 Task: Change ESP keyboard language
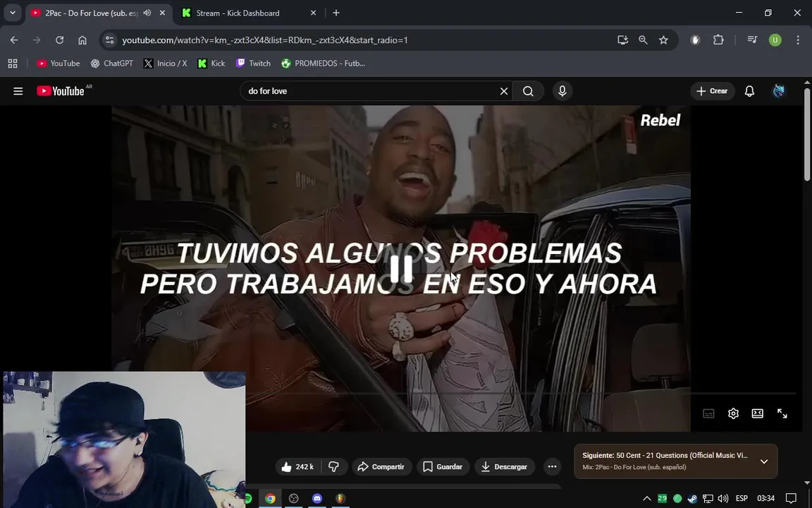pos(742,499)
